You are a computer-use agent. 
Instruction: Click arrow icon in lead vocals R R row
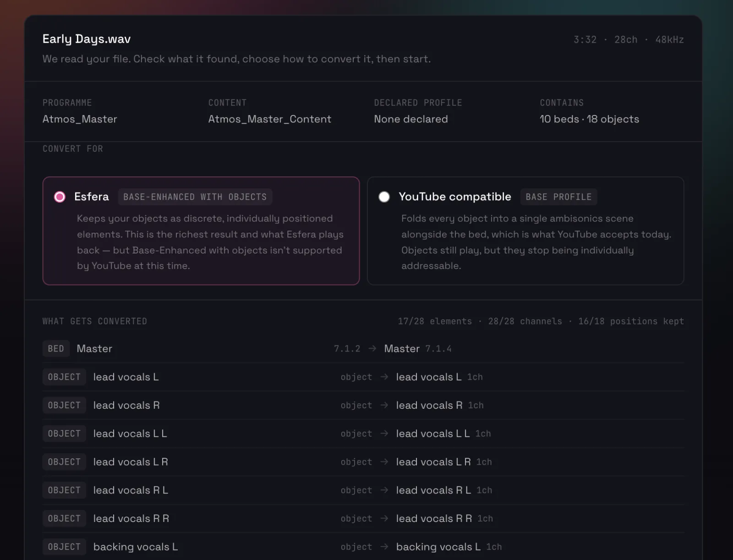coord(384,518)
